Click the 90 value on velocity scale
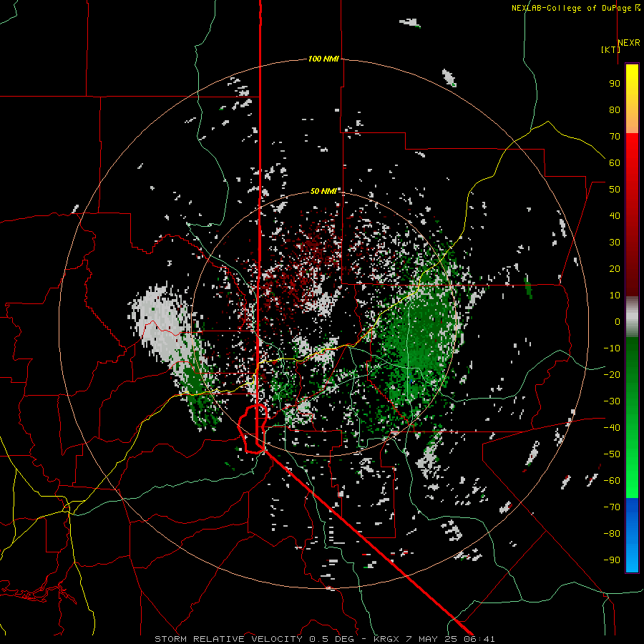Viewport: 644px width, 644px height. [615, 84]
